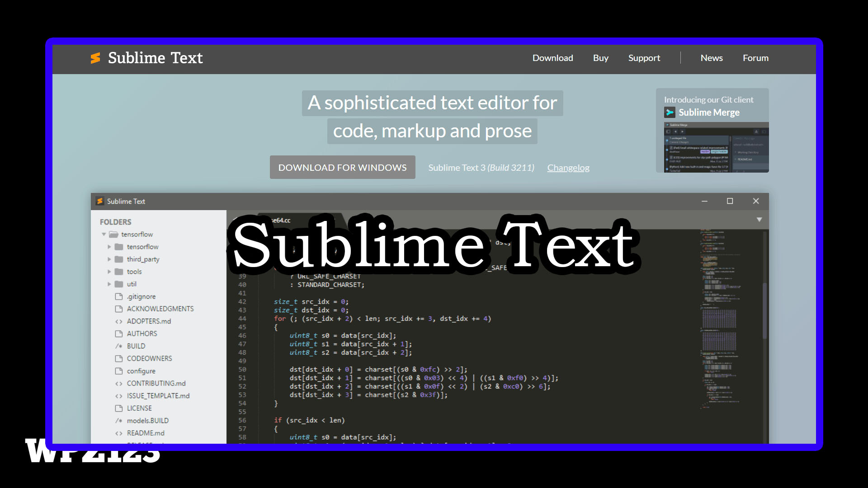Click the util folder icon
The width and height of the screenshot is (868, 488).
(119, 284)
